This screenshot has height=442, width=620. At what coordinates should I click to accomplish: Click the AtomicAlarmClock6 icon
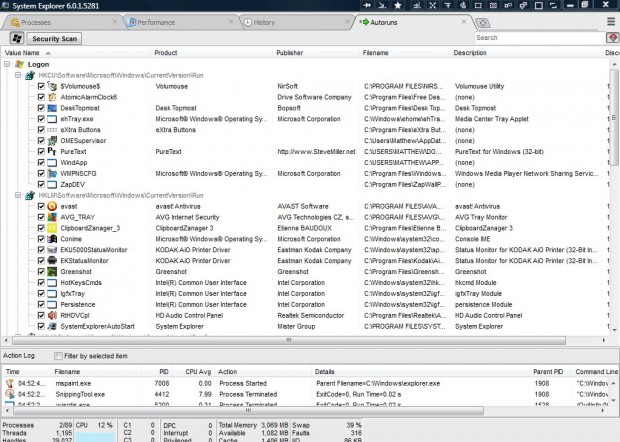pos(52,97)
